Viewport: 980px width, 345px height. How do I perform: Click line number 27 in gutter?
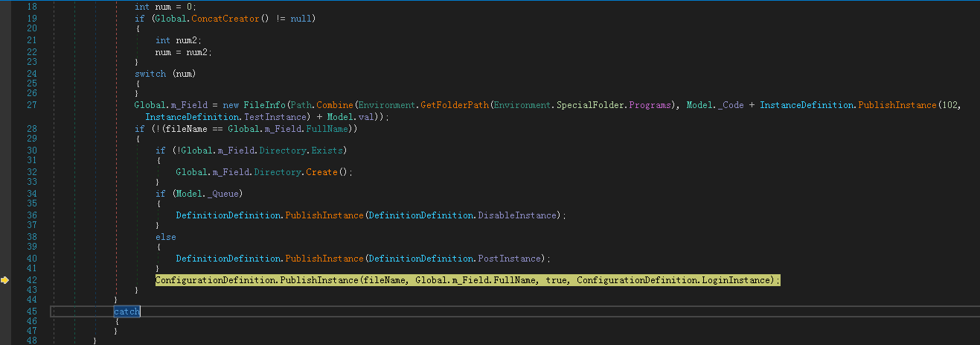tap(31, 105)
